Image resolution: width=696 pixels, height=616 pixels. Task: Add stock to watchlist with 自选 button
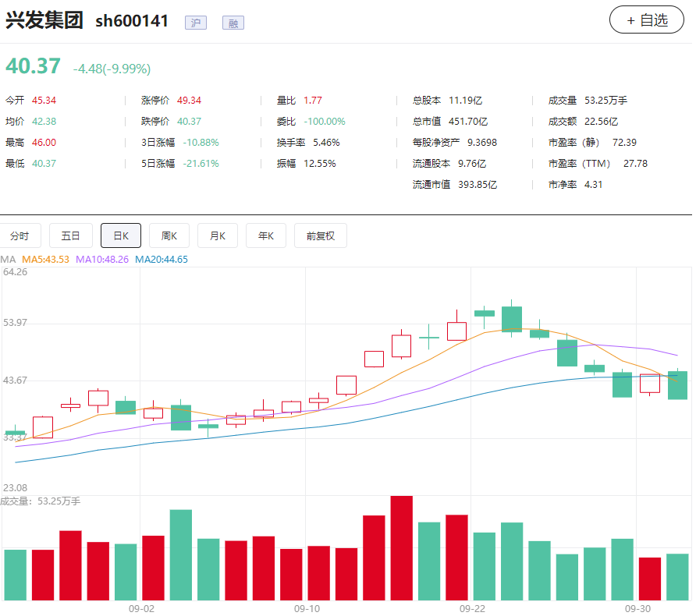pos(646,20)
